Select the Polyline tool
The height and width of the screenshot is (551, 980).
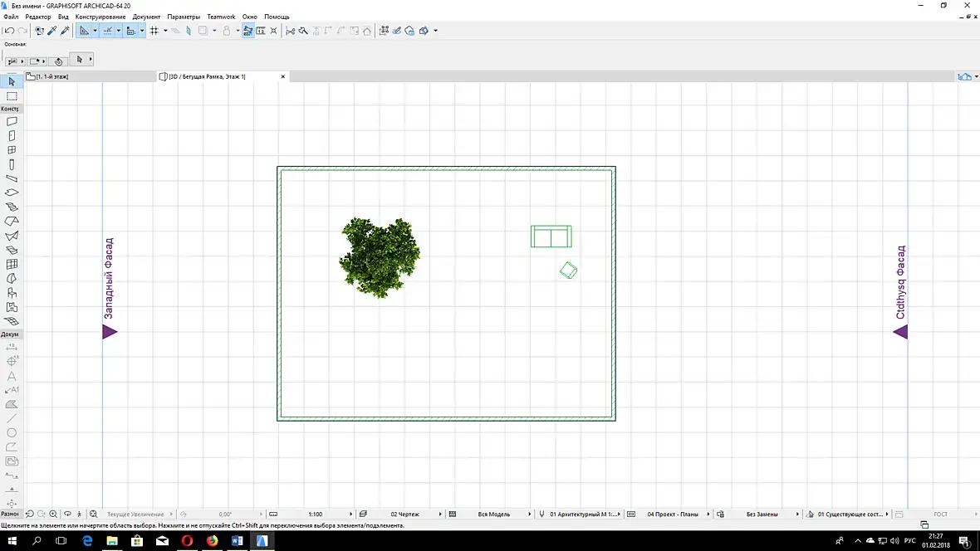(x=12, y=447)
